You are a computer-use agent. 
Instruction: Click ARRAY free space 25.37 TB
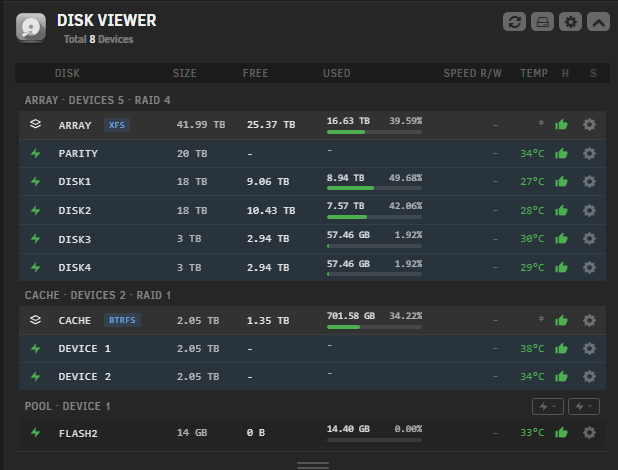[x=271, y=125]
